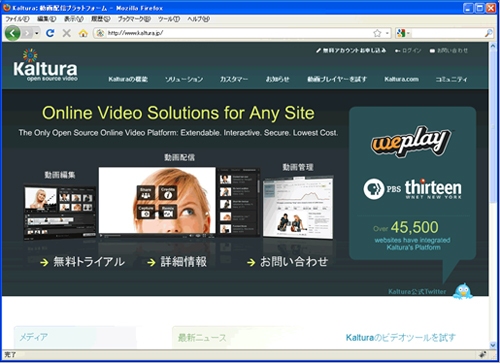Click the vertical scrollbar thumb
Image resolution: width=500 pixels, height=363 pixels.
493,127
